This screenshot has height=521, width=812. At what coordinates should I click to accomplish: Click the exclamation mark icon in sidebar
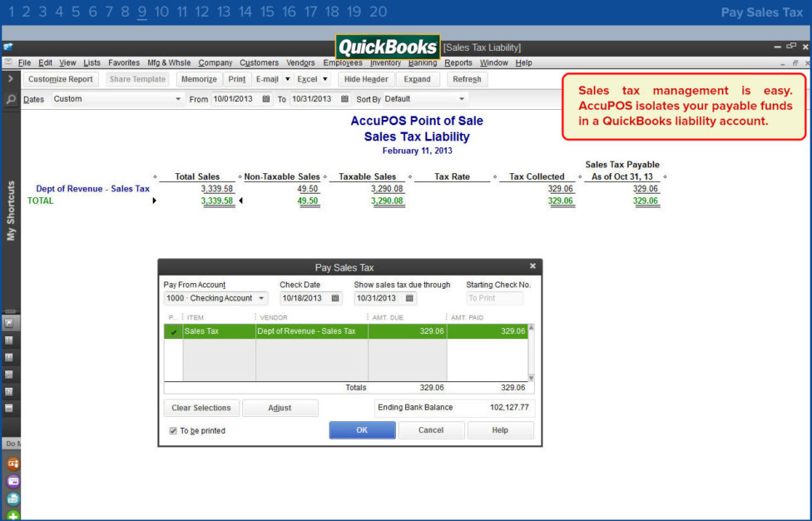pos(9,357)
